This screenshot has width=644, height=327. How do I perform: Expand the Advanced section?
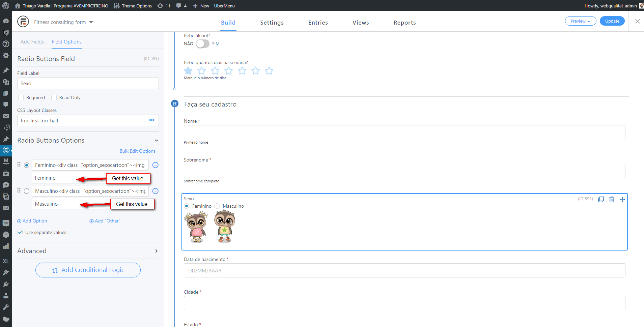157,251
